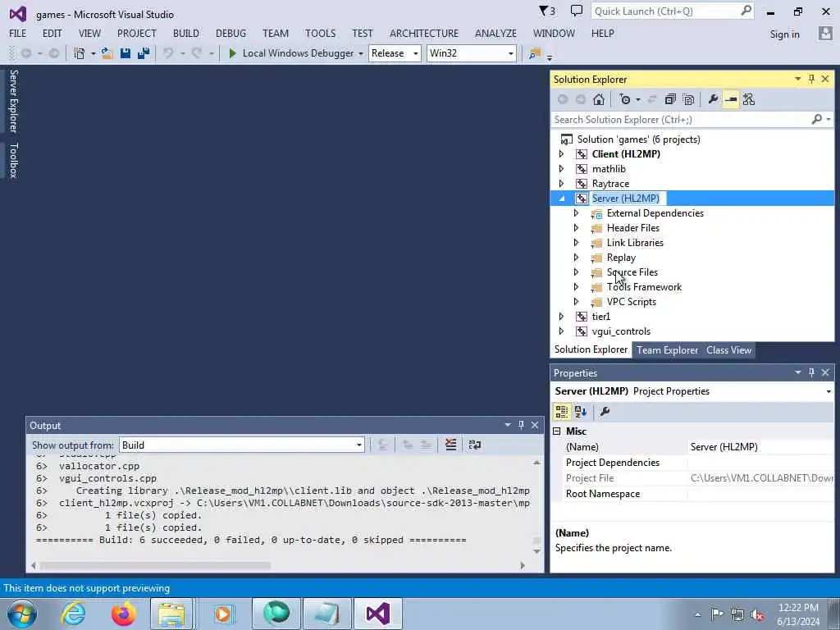Open the DEBUG menu
Viewport: 840px width, 630px height.
point(231,33)
